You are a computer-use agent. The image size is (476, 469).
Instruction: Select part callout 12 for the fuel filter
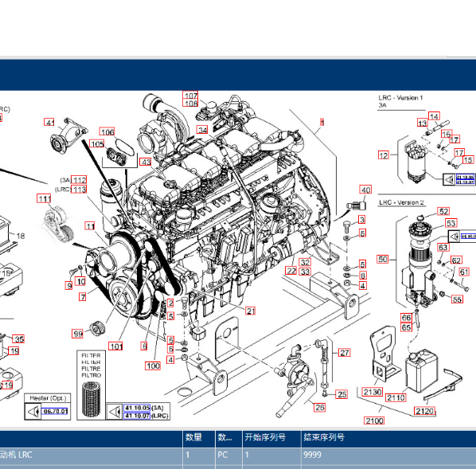[x=384, y=155]
